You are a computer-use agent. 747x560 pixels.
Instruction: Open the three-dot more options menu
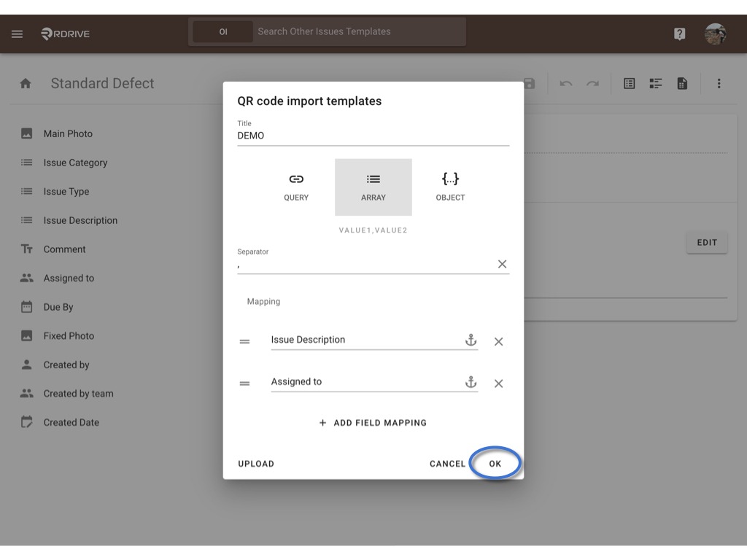(719, 84)
